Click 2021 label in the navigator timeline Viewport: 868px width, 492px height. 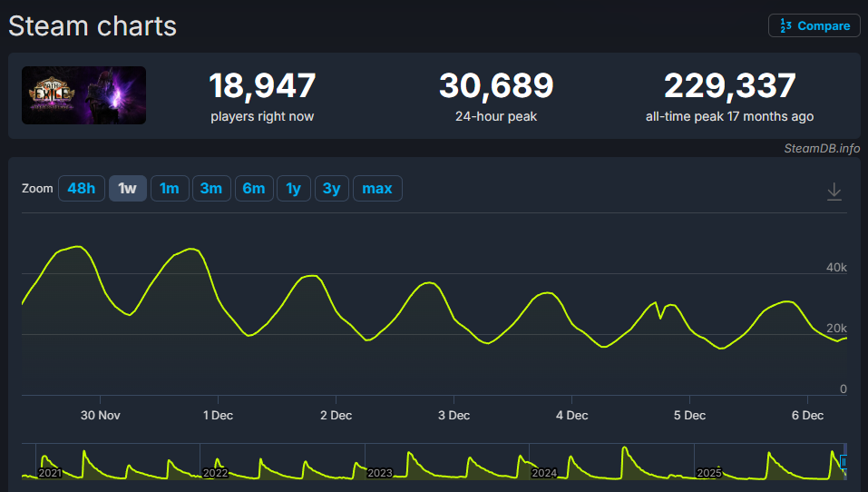point(50,473)
